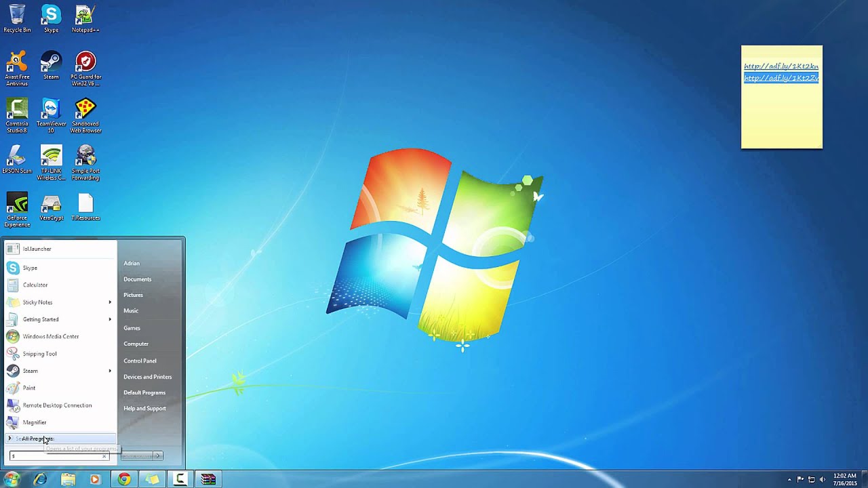The image size is (868, 488).
Task: Open Magnifier from Start menu
Action: (60, 422)
